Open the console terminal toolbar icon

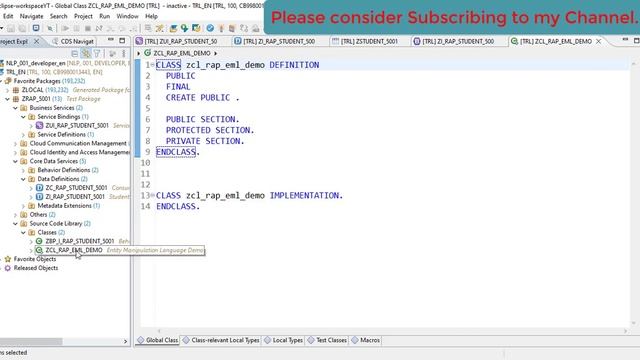[36, 28]
